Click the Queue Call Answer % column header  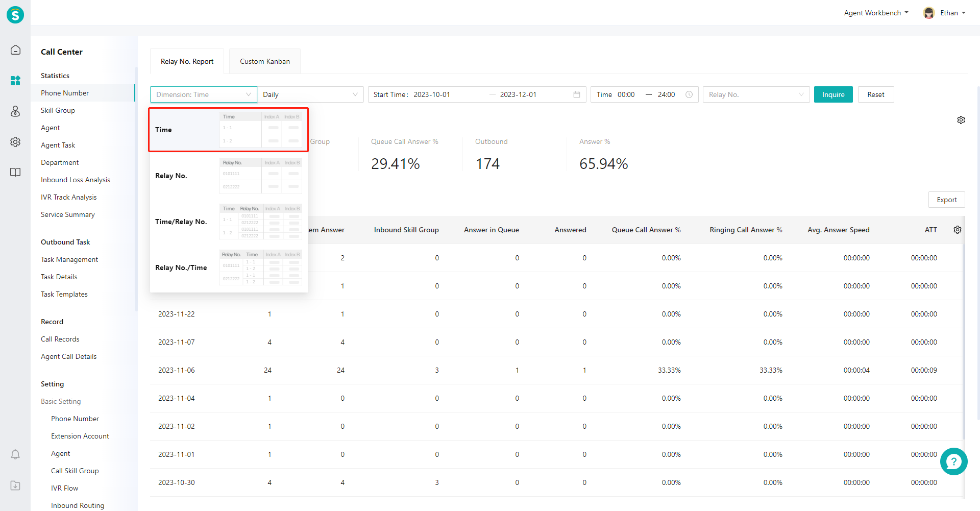tap(646, 230)
